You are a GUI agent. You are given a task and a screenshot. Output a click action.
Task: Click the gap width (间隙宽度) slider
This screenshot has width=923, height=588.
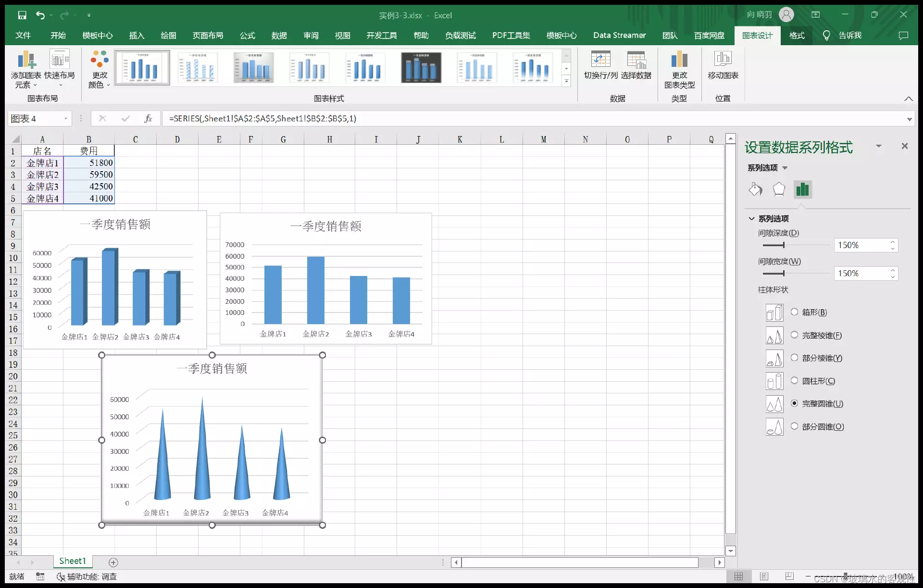pos(784,273)
